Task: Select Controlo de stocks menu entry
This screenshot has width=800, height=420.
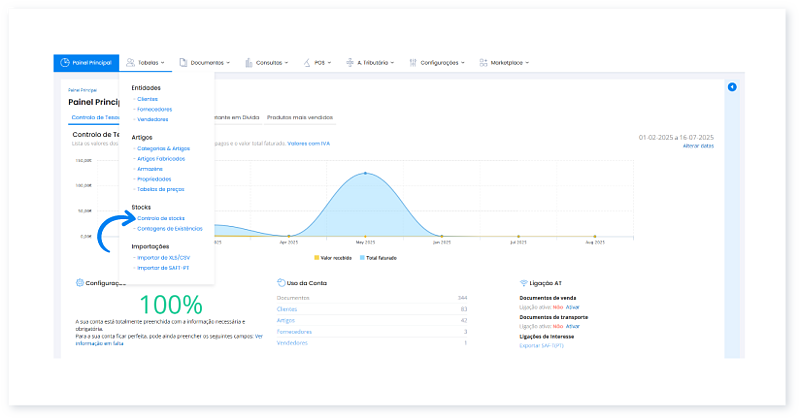Action: [x=161, y=218]
